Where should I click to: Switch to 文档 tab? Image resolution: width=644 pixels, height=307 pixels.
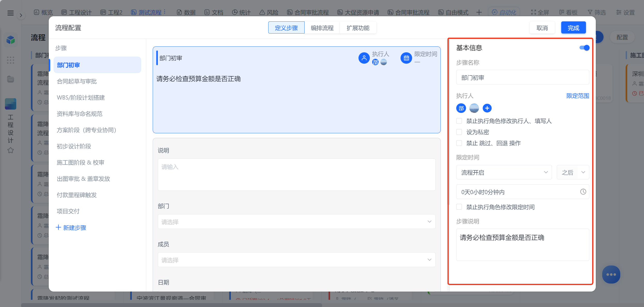214,12
